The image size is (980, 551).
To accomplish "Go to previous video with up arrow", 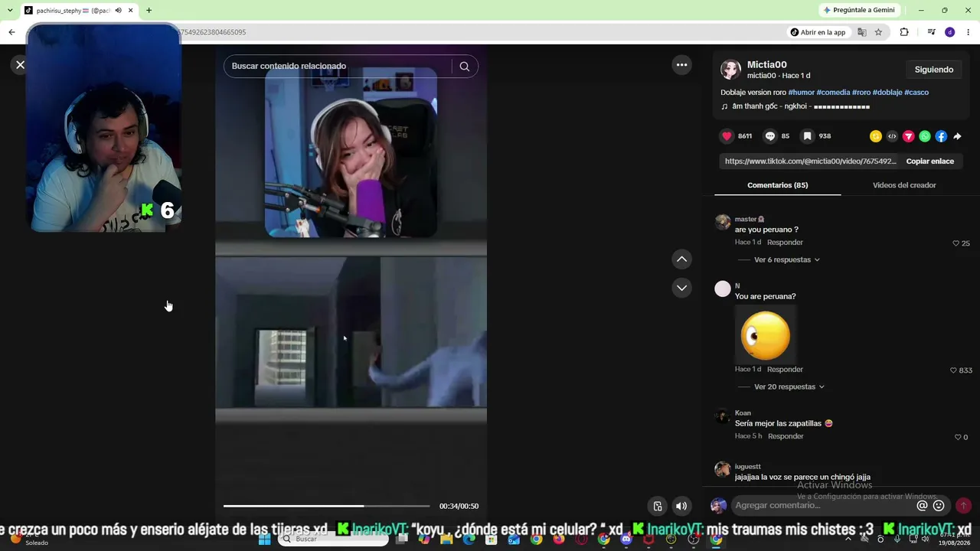I will point(681,259).
